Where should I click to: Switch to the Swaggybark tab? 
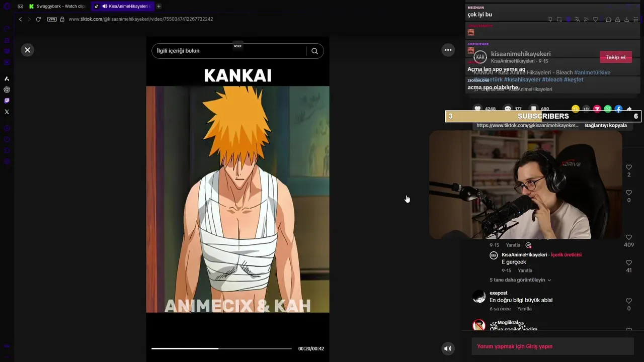(57, 7)
